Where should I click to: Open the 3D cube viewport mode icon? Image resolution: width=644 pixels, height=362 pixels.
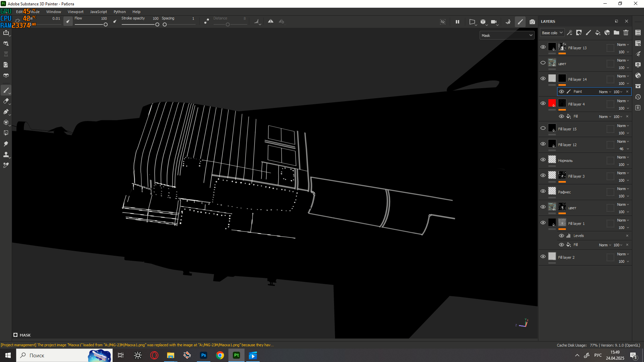483,22
